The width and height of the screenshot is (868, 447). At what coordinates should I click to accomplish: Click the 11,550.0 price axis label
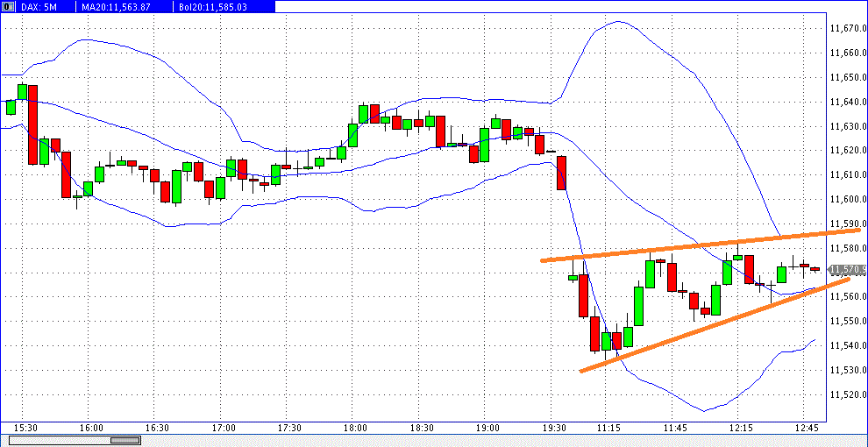[848, 321]
